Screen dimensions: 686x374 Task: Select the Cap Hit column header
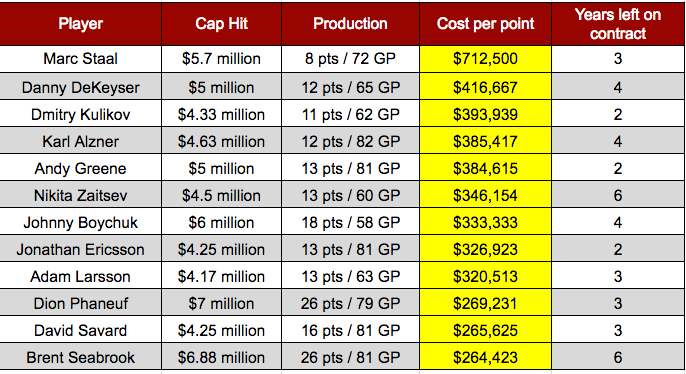[x=221, y=24]
